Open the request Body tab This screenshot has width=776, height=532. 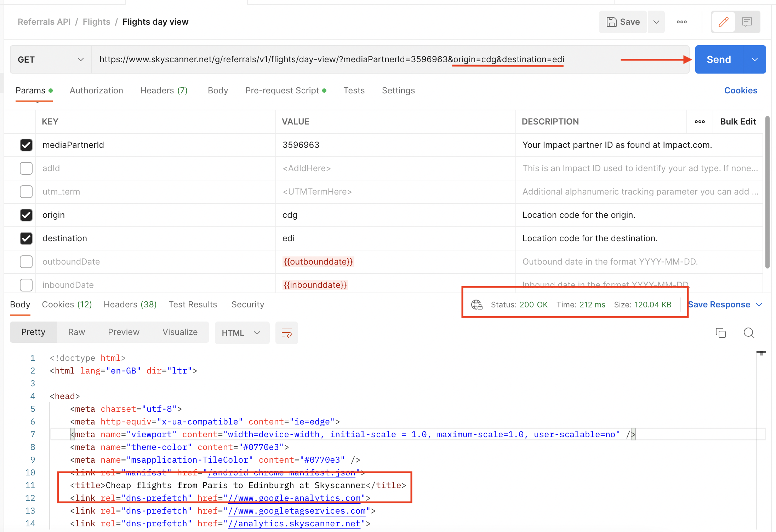coord(218,91)
